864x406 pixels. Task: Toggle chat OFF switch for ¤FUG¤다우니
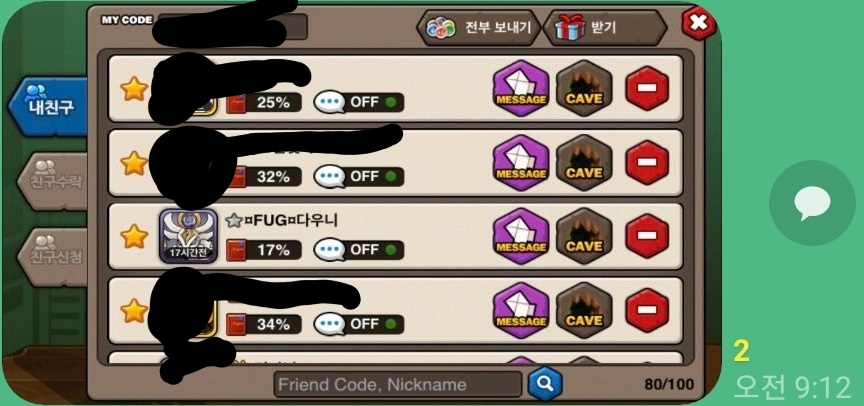point(359,250)
